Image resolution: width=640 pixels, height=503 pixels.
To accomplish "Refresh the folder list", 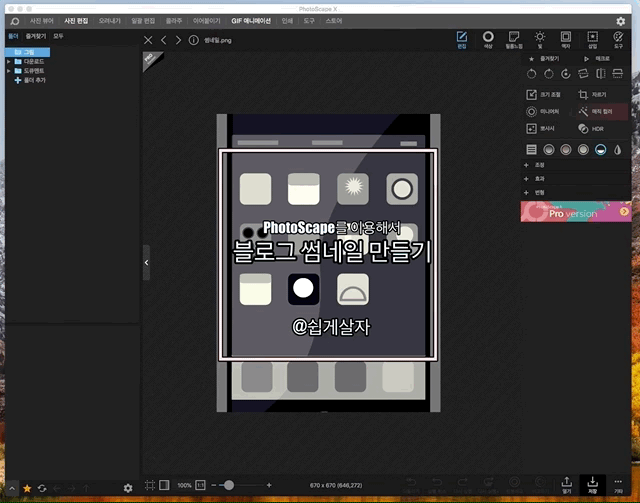I will (42, 488).
